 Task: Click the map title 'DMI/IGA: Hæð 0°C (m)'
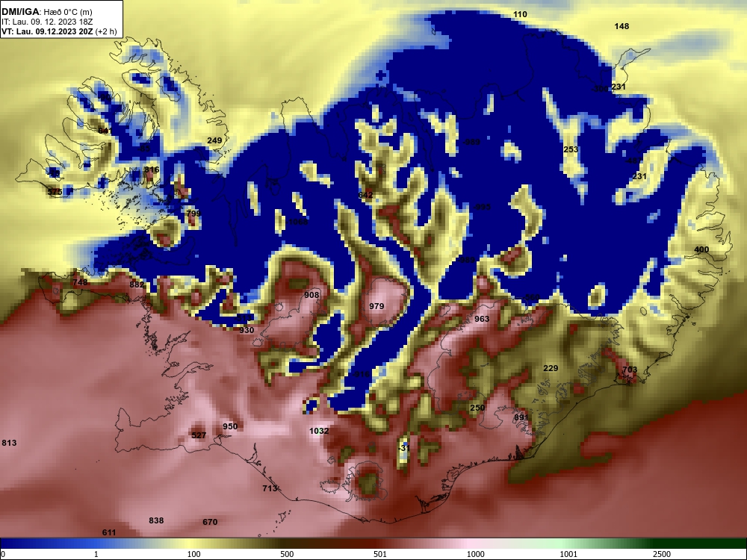pos(46,12)
